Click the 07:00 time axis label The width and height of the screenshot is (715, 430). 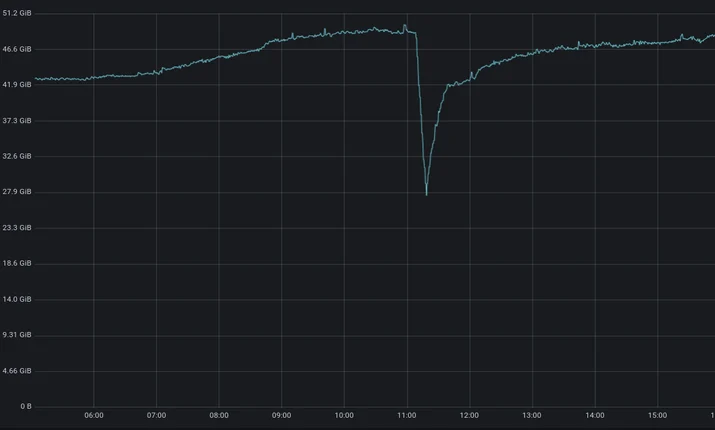point(156,415)
